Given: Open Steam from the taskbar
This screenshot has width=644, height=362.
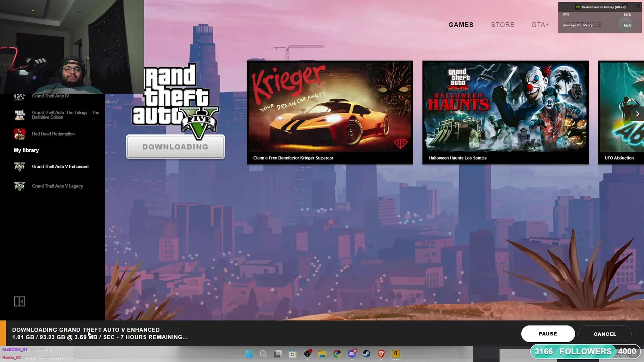Looking at the screenshot, I should click(x=366, y=354).
